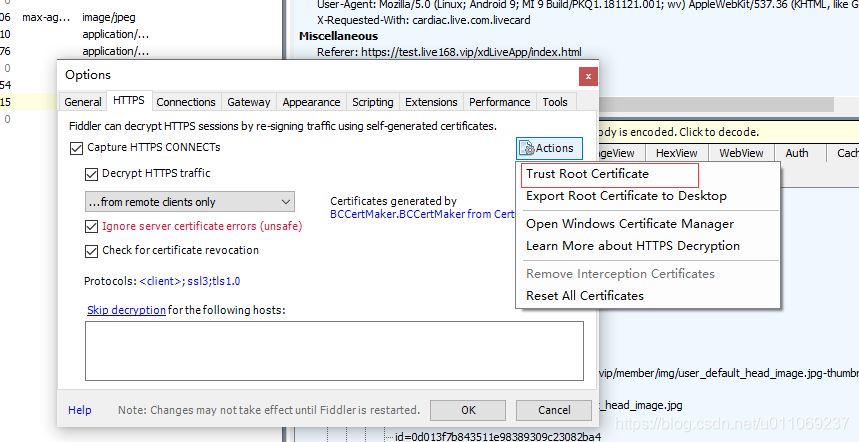Click the User-Agent header line
This screenshot has height=442, width=859.
pyautogui.click(x=587, y=5)
